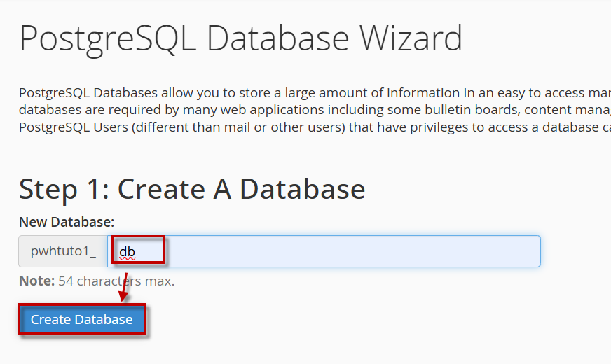Click the "New Database:" field label
Viewport: 611px width, 364px height.
pyautogui.click(x=66, y=222)
